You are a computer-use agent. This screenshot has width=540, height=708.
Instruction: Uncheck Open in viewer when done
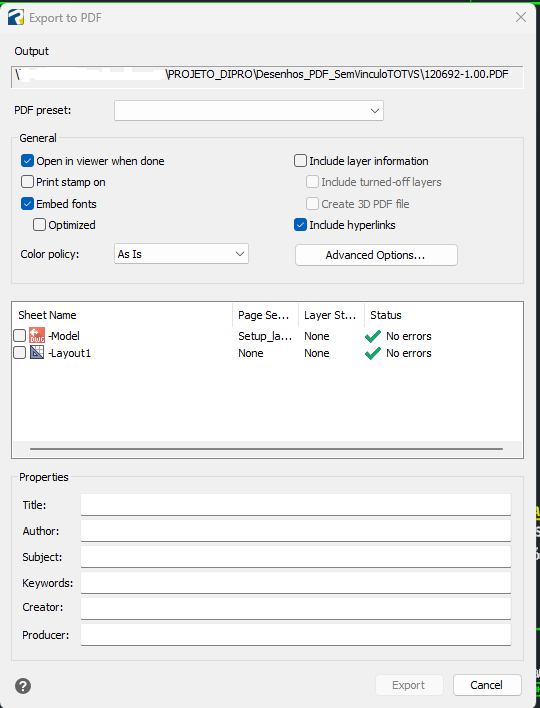28,161
